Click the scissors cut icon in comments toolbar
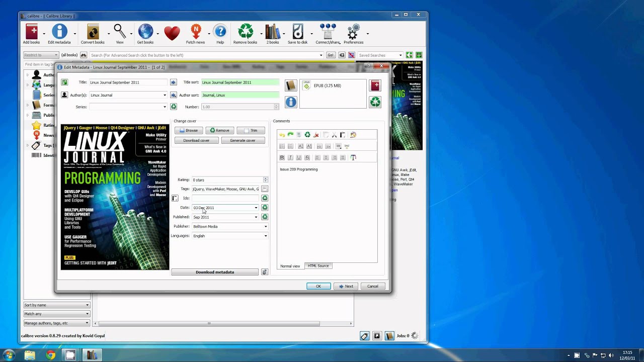This screenshot has height=362, width=644. click(x=334, y=135)
